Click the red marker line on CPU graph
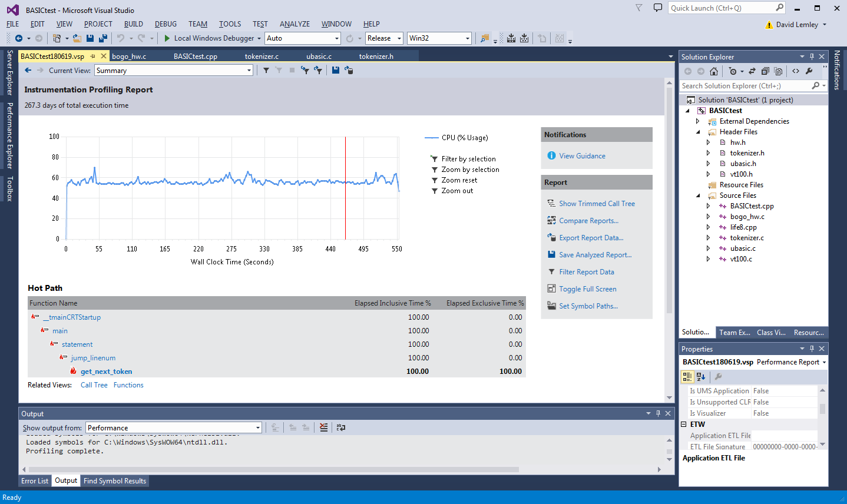The height and width of the screenshot is (504, 847). 345,188
